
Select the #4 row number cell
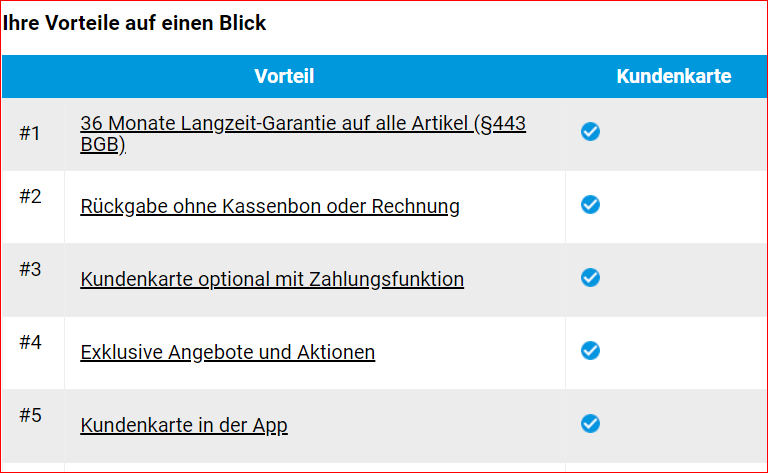click(30, 342)
